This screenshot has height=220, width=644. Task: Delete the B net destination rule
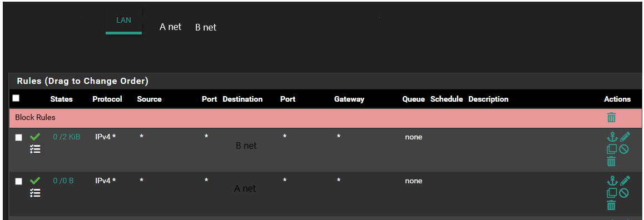coord(611,161)
